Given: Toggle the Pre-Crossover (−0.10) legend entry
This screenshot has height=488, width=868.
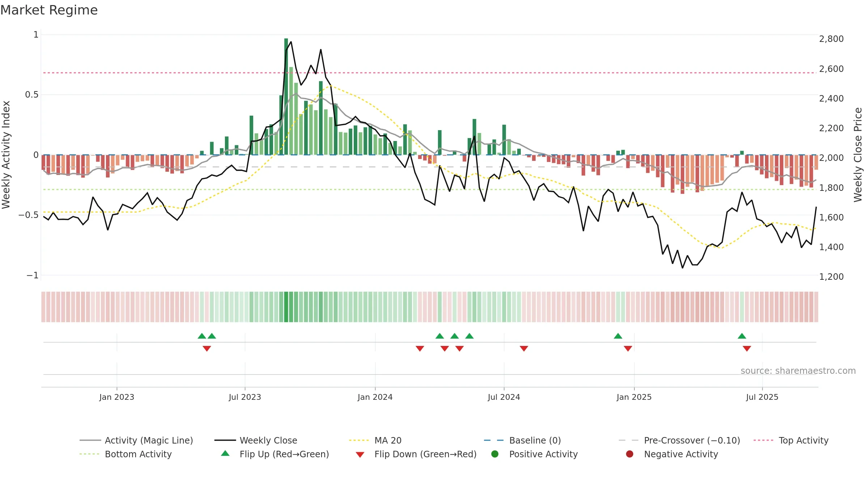Looking at the screenshot, I should (679, 440).
